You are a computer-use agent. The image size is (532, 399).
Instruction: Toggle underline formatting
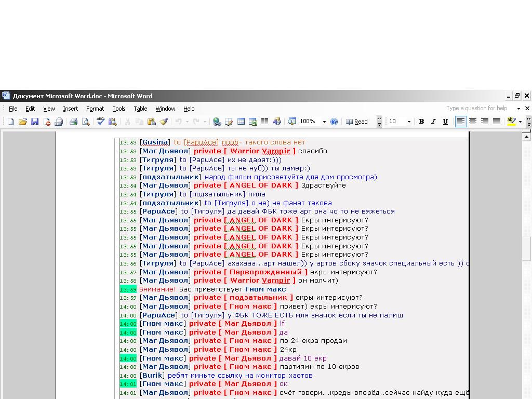(445, 122)
